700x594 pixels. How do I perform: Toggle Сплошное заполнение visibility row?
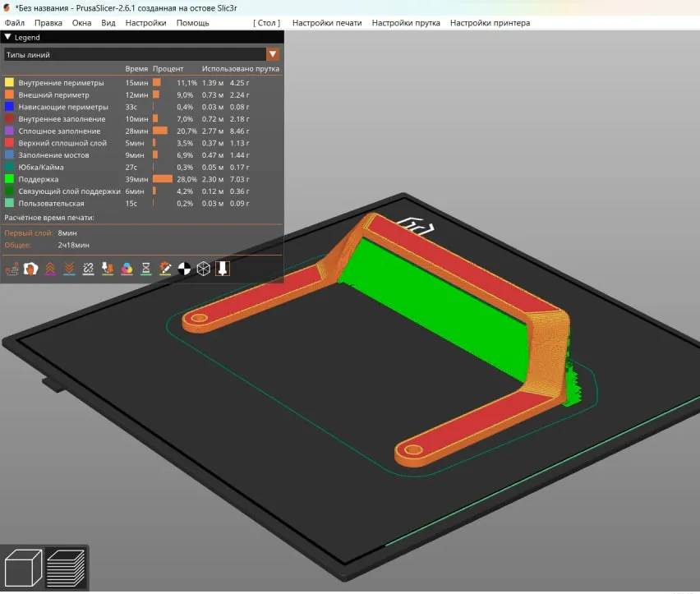coord(141,131)
